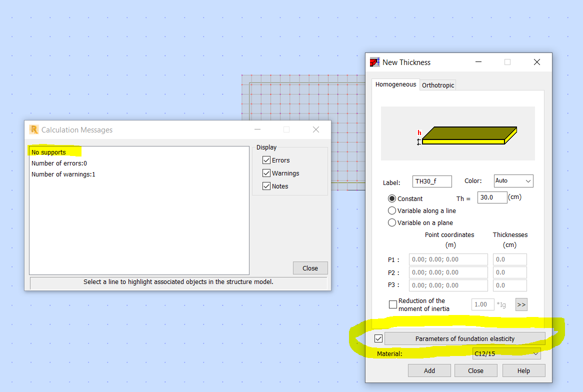This screenshot has height=392, width=583.
Task: Switch to the Orthotropic tab
Action: pyautogui.click(x=437, y=85)
